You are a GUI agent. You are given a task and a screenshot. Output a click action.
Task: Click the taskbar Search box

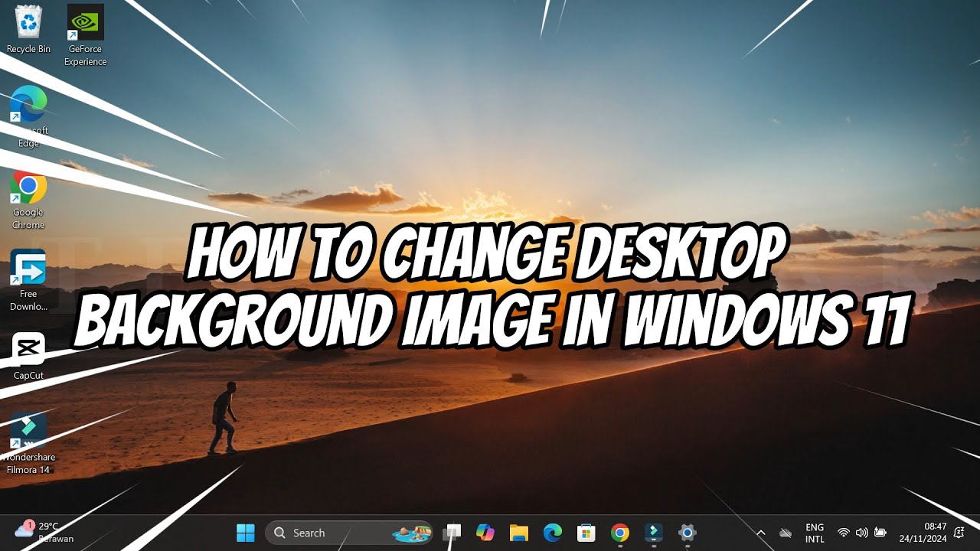click(348, 533)
